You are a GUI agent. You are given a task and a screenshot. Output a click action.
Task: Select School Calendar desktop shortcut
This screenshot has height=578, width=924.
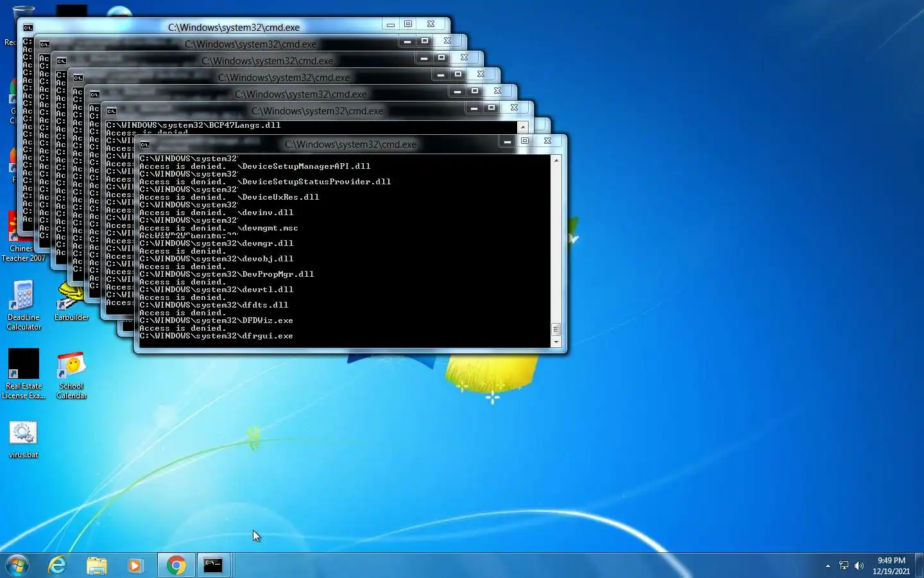point(71,376)
